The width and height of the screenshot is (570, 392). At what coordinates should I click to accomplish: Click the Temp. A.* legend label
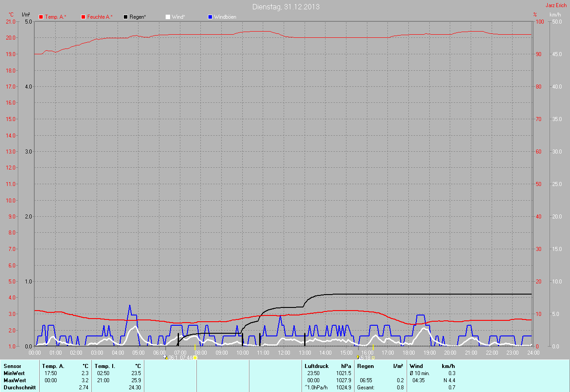coord(56,17)
